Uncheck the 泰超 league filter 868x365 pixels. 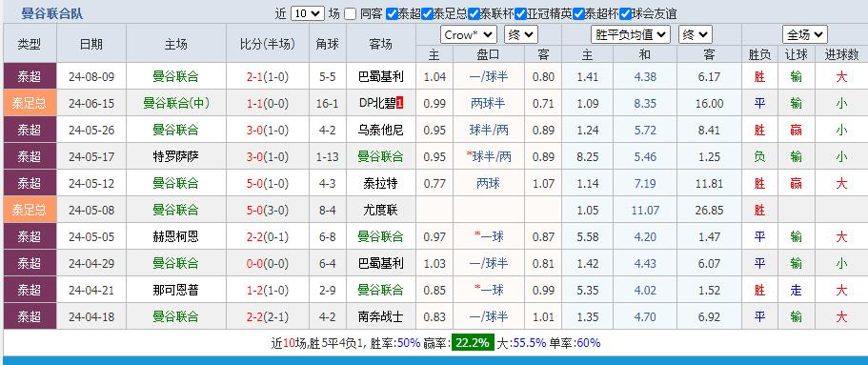(392, 14)
